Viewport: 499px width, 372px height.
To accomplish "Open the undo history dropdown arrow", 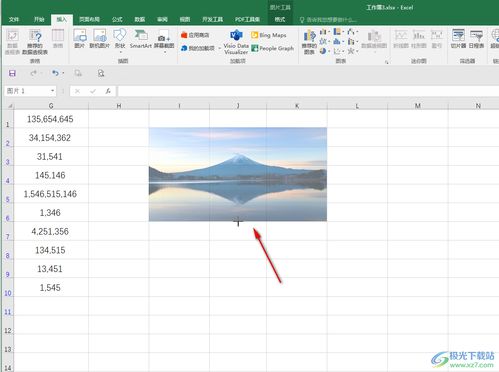I will coord(63,73).
